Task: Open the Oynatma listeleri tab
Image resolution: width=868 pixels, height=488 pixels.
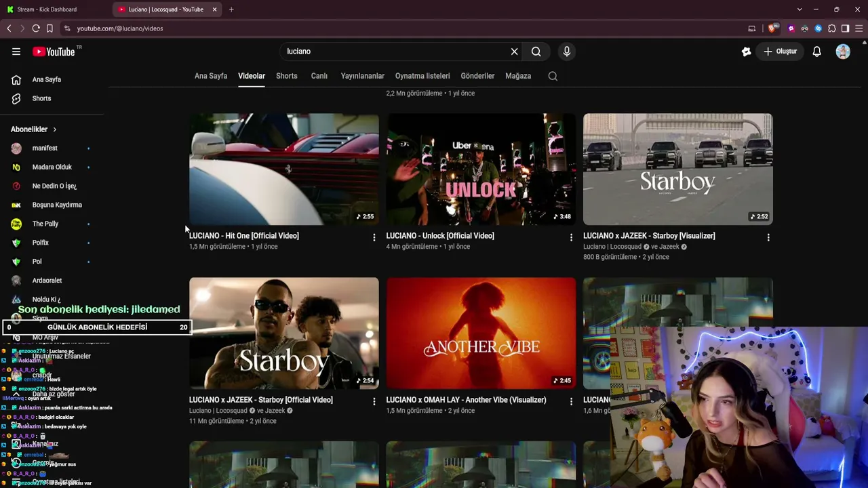Action: point(422,76)
